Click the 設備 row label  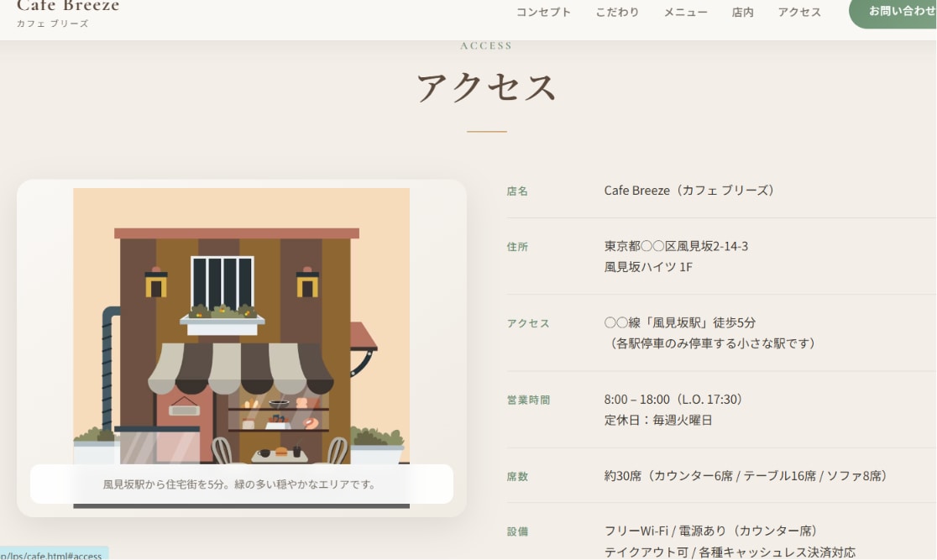[517, 531]
